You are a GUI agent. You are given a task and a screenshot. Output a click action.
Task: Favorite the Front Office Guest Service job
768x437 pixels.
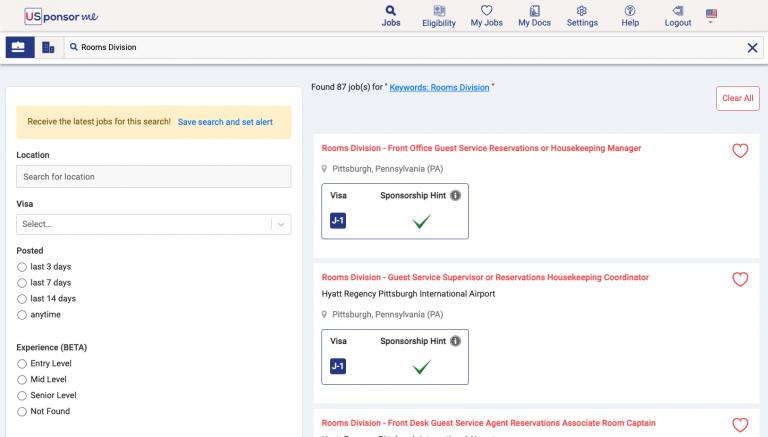[740, 151]
